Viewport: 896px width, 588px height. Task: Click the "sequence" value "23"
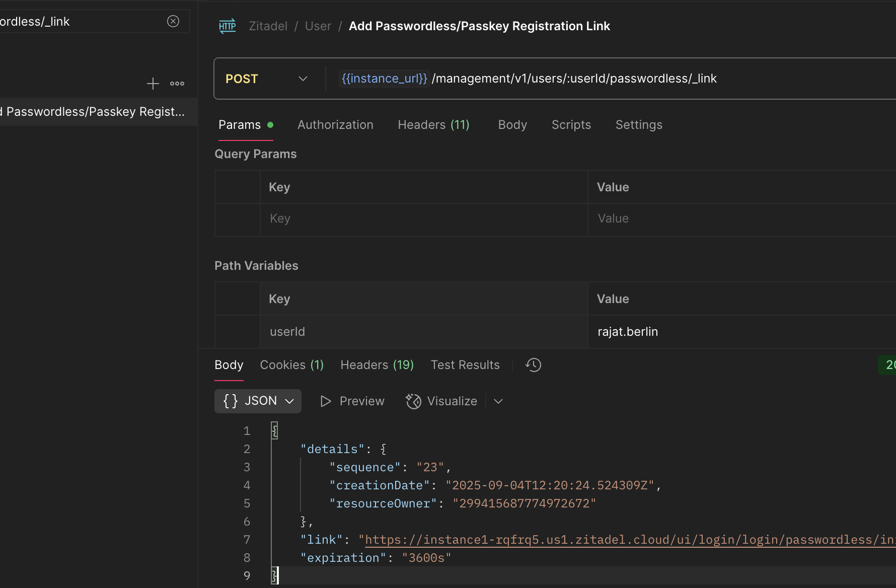click(x=430, y=467)
